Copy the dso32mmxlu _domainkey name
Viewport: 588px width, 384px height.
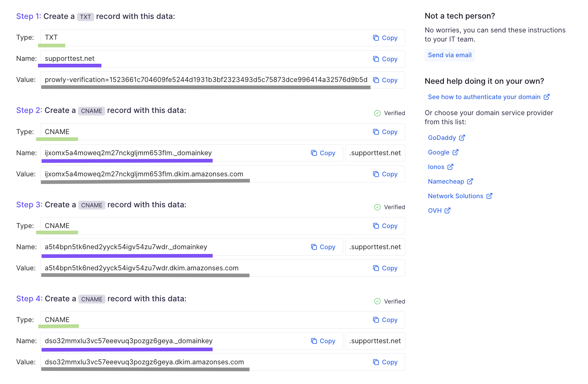pos(323,341)
